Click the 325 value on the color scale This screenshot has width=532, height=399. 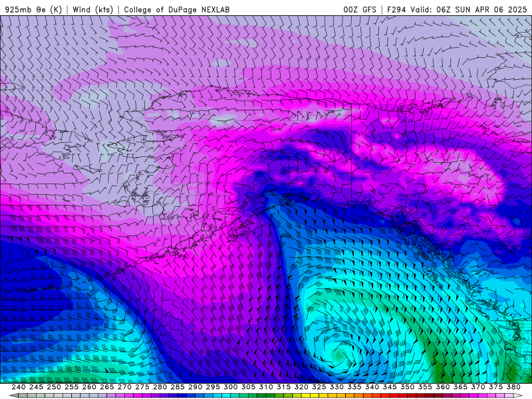click(319, 387)
